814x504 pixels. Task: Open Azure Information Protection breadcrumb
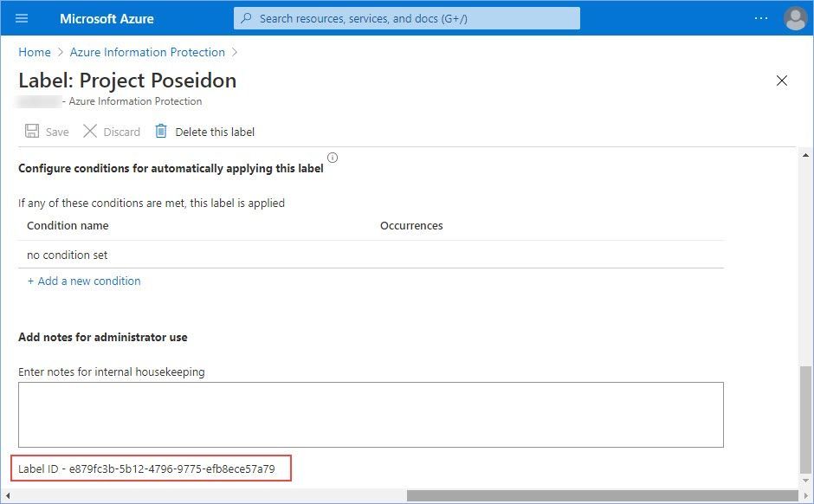(147, 53)
